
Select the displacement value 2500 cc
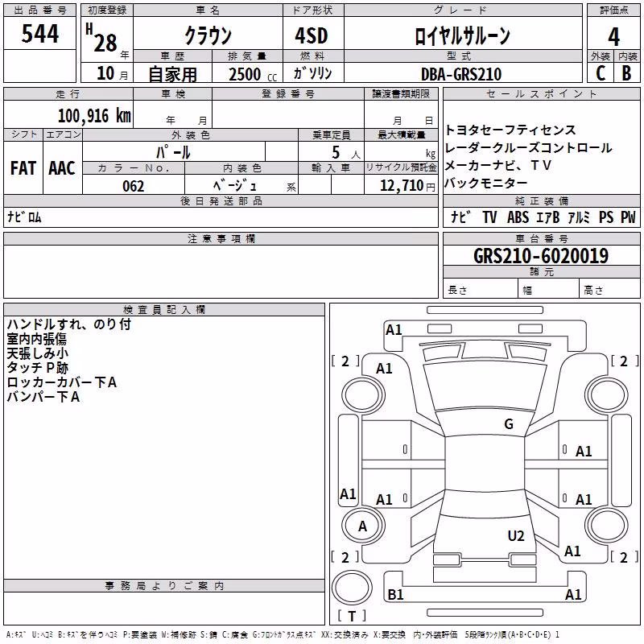point(253,74)
